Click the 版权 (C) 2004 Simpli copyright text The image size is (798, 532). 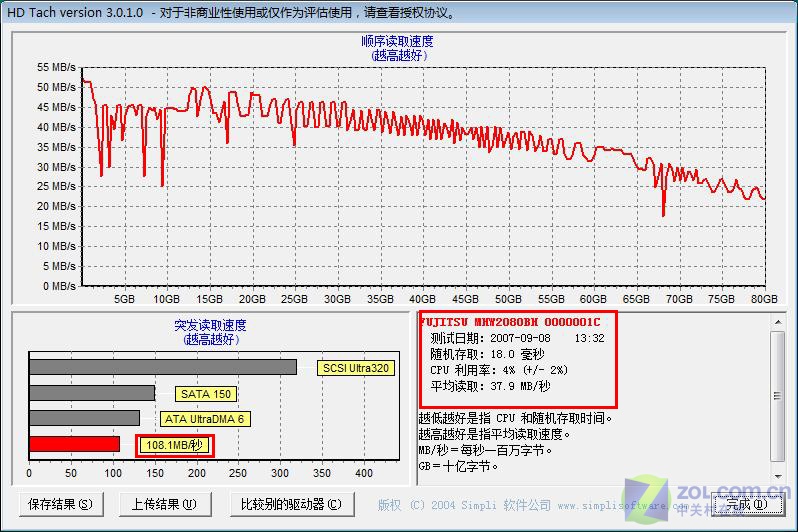point(464,505)
